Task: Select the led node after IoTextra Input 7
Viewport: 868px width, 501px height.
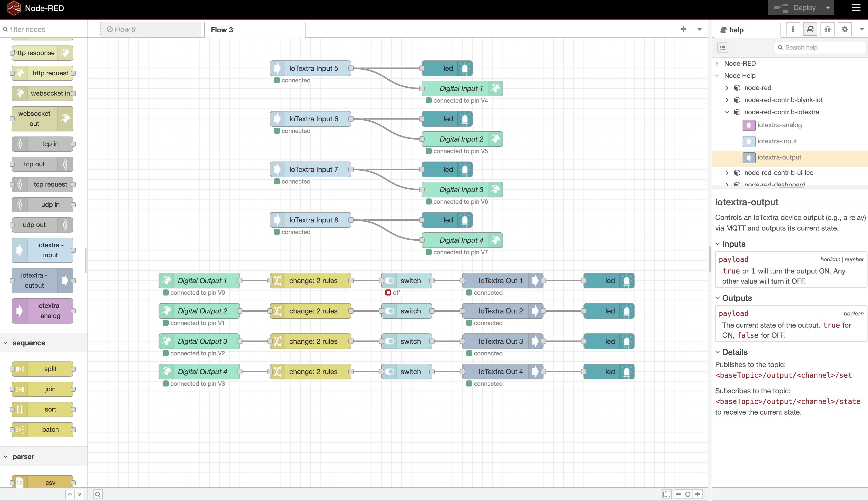Action: coord(447,170)
